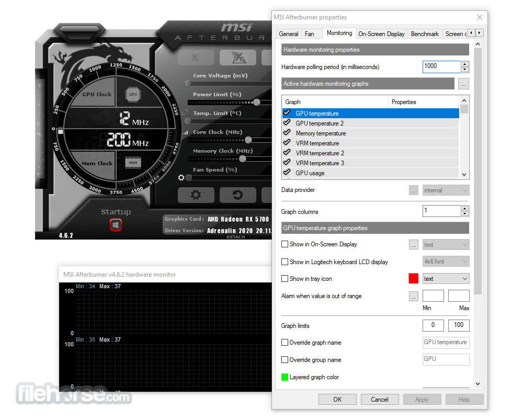Open Afterburner settings gear button
This screenshot has width=523, height=420.
[196, 195]
